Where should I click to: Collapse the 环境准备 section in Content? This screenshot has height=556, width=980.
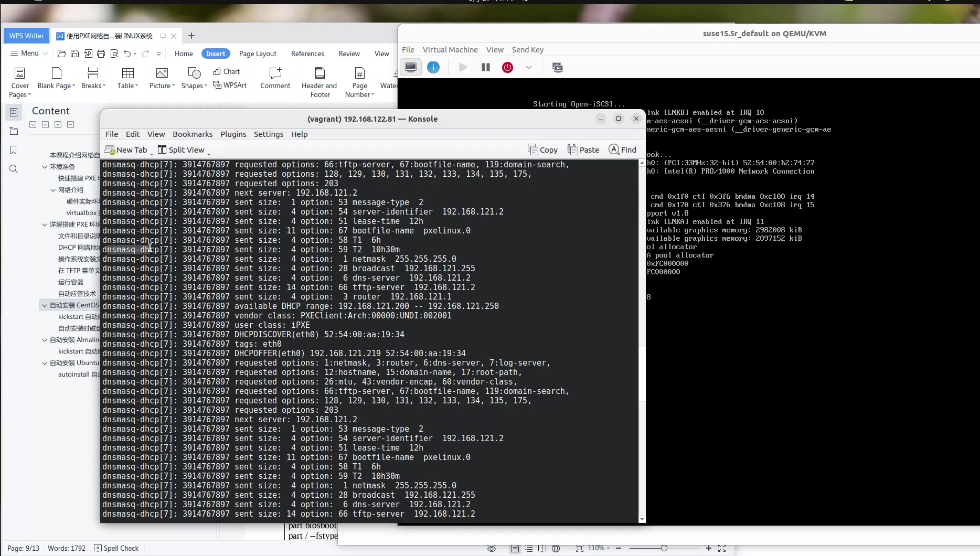46,166
